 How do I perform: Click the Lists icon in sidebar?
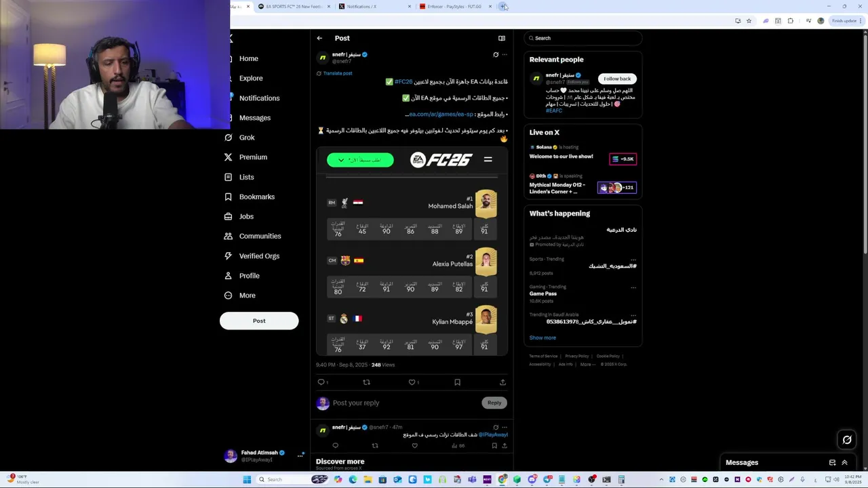click(x=229, y=177)
